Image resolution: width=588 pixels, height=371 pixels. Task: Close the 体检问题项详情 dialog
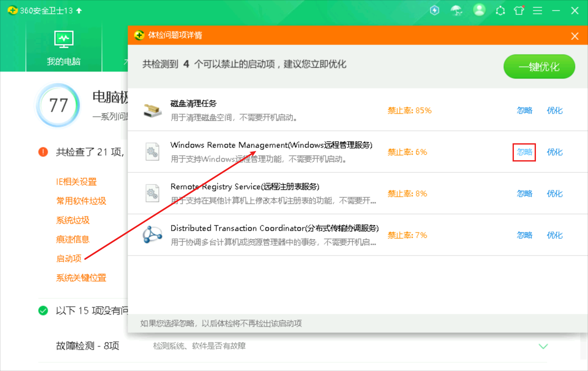pos(575,36)
